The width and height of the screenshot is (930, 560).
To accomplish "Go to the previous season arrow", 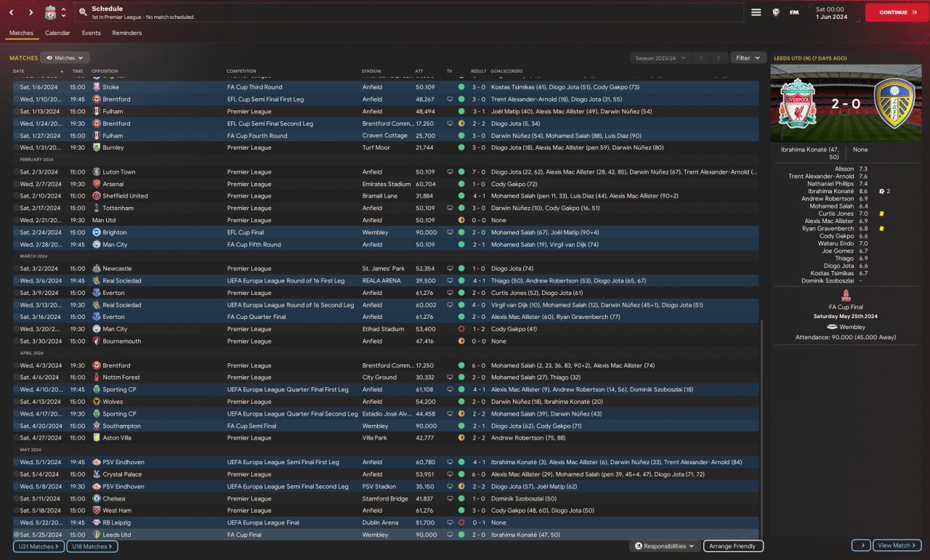I will click(x=700, y=58).
